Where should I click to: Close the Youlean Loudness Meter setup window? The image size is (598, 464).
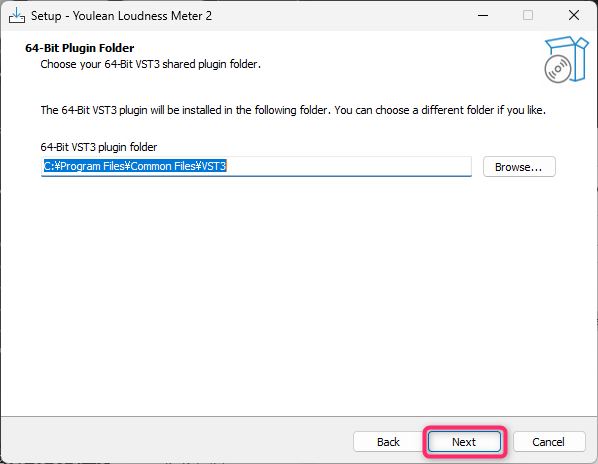pyautogui.click(x=574, y=16)
